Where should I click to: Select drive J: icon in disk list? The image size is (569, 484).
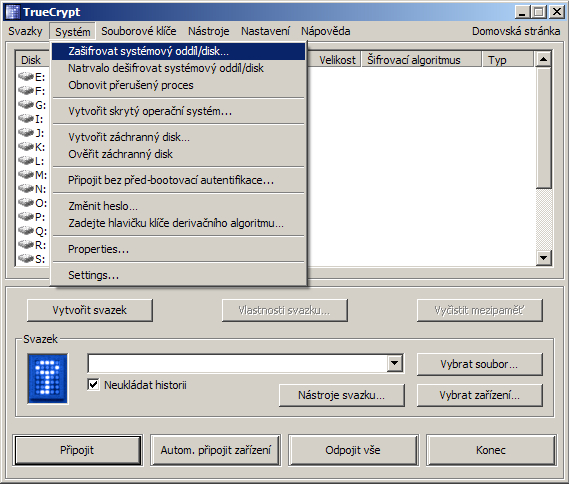(x=26, y=132)
